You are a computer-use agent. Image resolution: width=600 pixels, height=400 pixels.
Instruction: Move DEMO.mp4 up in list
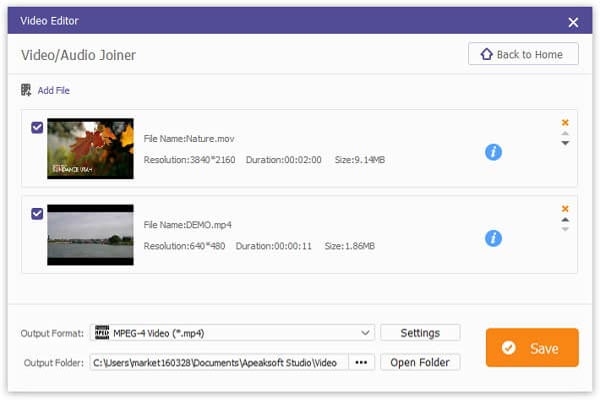(x=565, y=220)
